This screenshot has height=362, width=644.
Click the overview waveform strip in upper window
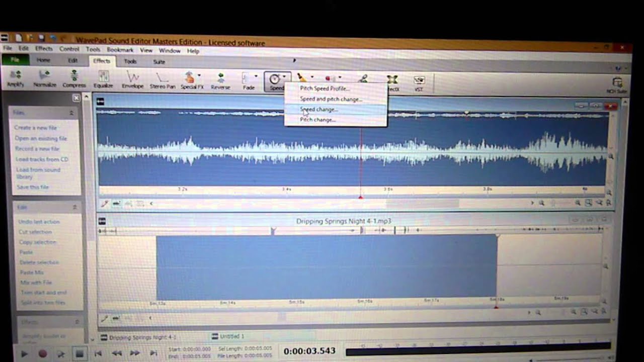coord(352,114)
